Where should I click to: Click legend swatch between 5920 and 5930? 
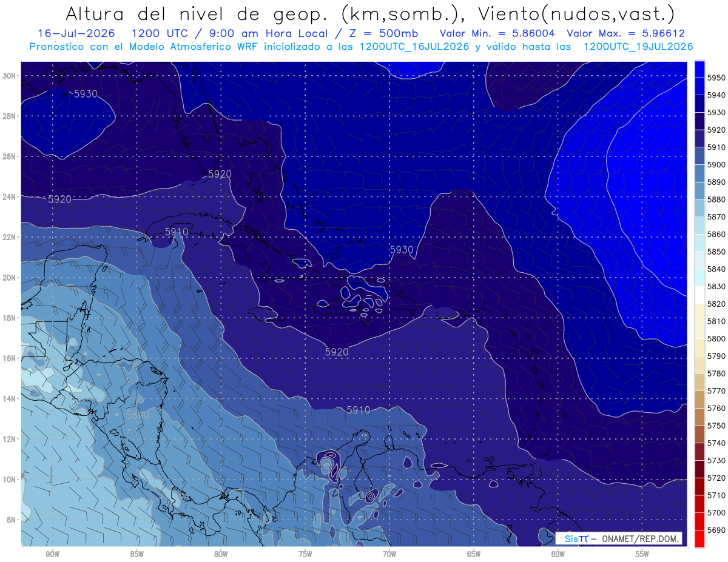(x=700, y=121)
